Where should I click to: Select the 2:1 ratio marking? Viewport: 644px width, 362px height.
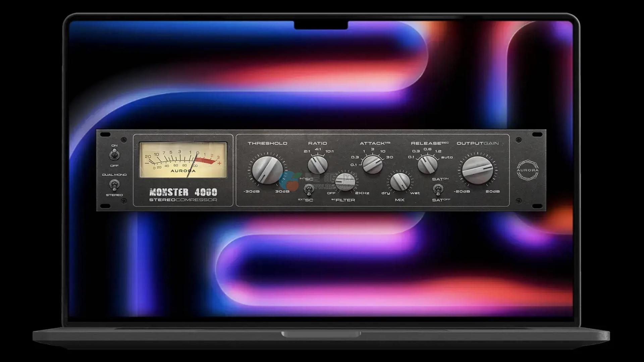(x=307, y=152)
